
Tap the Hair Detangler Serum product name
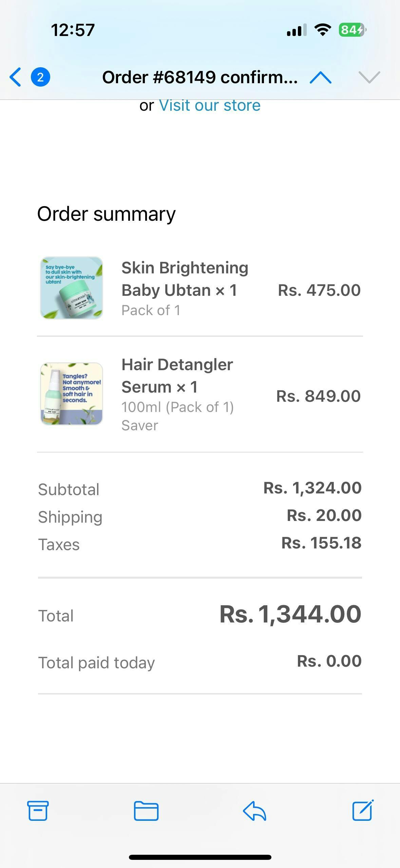coord(177,376)
